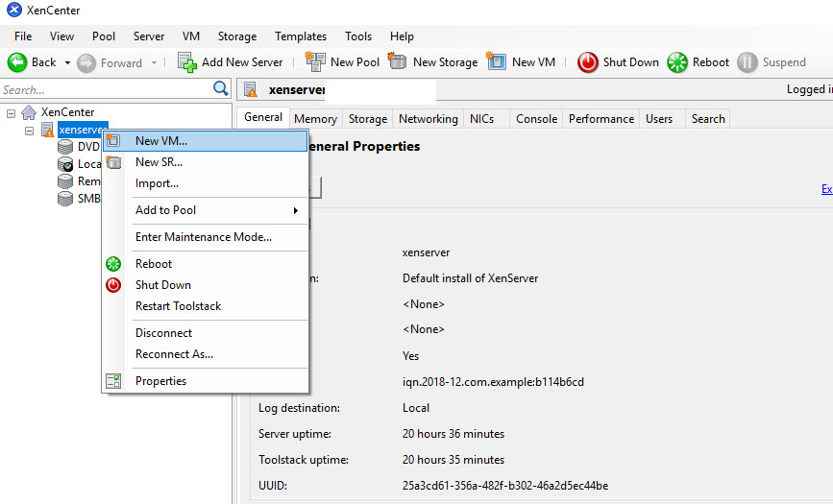
Task: Click the New Storage toolbar icon
Action: 398,62
